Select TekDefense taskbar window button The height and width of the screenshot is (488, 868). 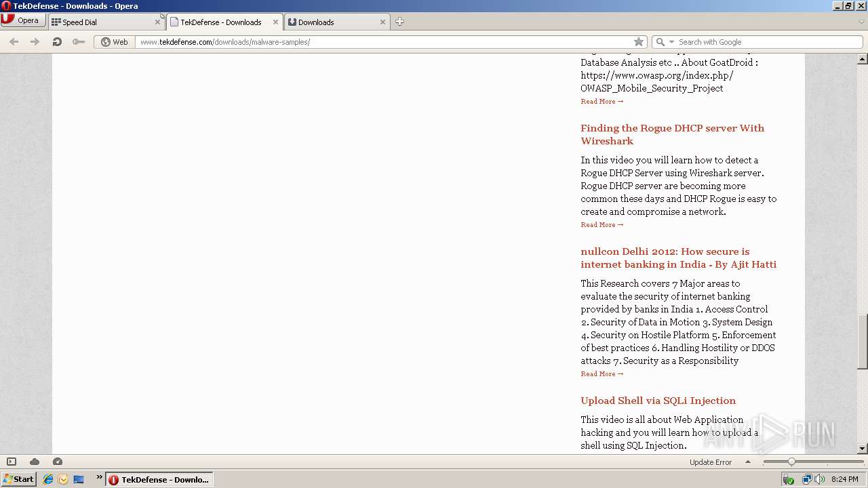coord(159,479)
